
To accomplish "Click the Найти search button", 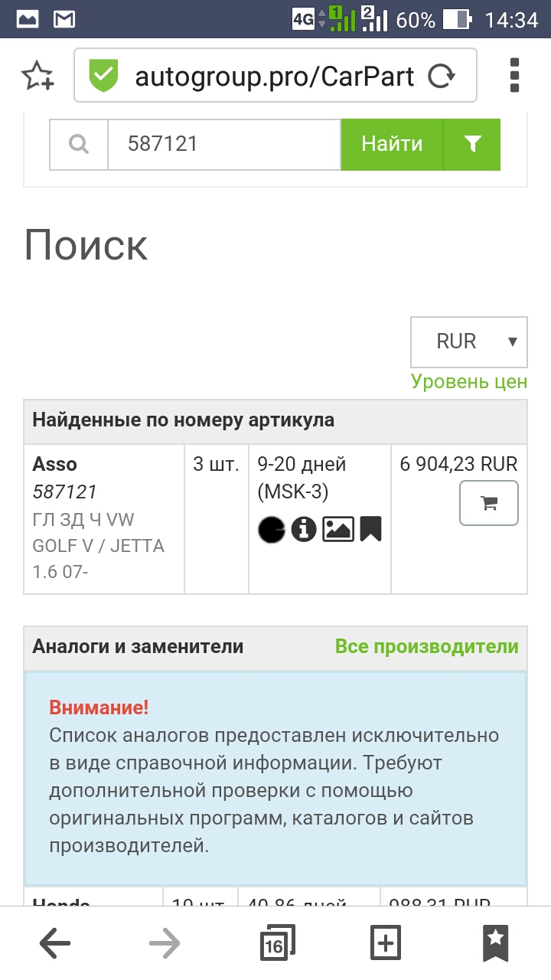I will (392, 144).
